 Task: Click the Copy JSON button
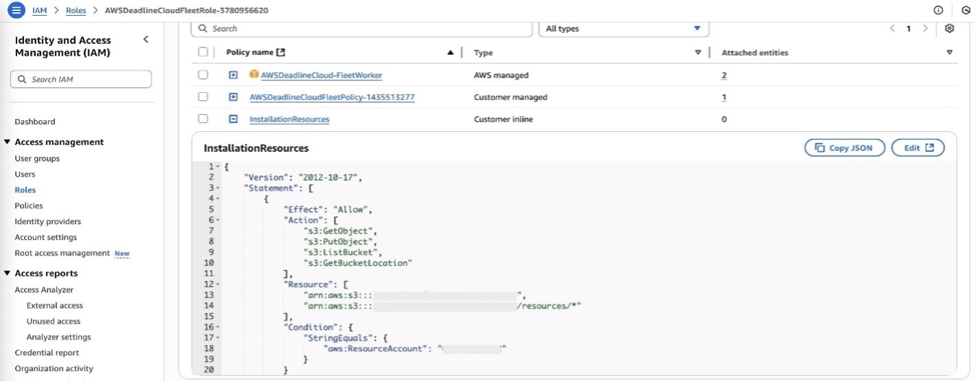843,148
